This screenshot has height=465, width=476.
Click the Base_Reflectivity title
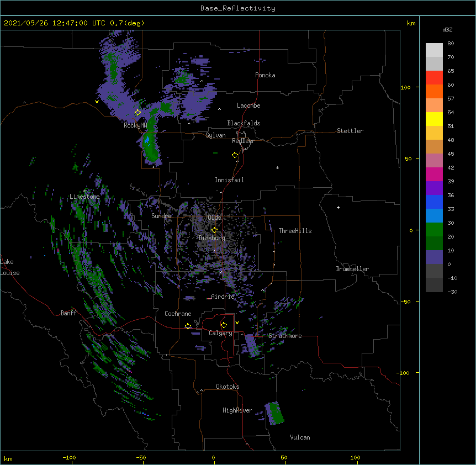point(238,8)
